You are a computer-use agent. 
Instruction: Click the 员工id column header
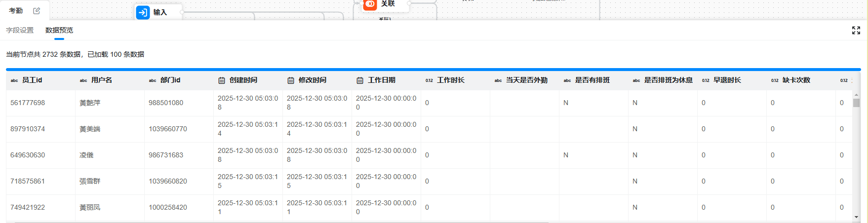40,80
